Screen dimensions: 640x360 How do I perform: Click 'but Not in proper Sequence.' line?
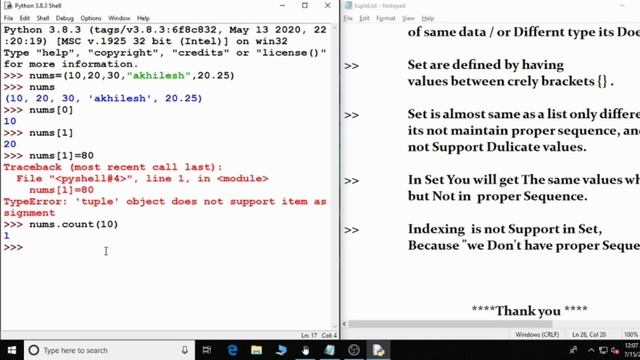498,196
